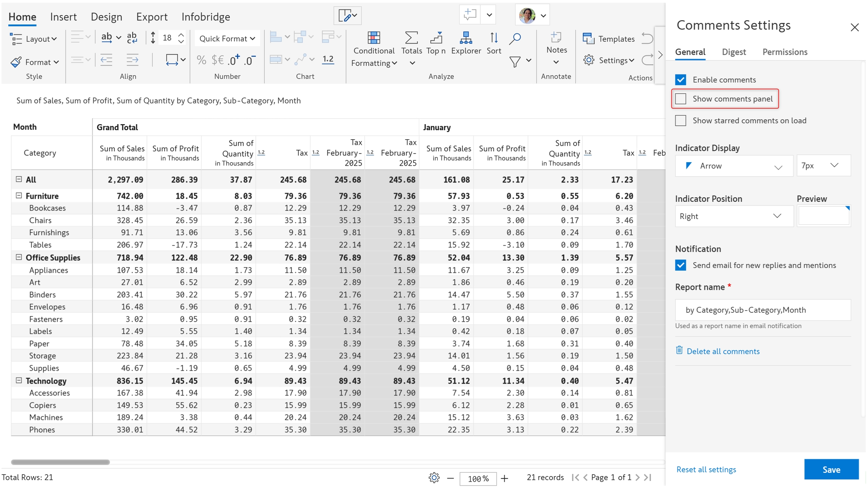Viewport: 868px width, 487px height.
Task: Open the Arrow indicator display dropdown
Action: pyautogui.click(x=734, y=166)
